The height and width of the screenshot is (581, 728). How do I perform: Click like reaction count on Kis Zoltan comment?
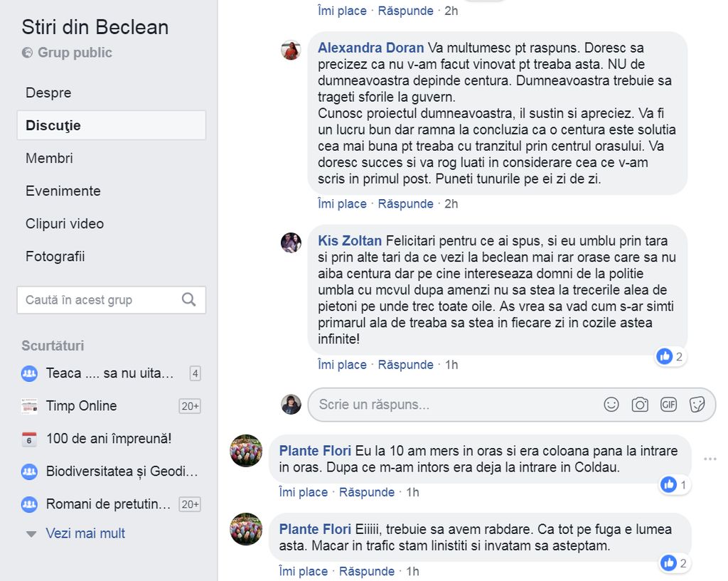670,356
